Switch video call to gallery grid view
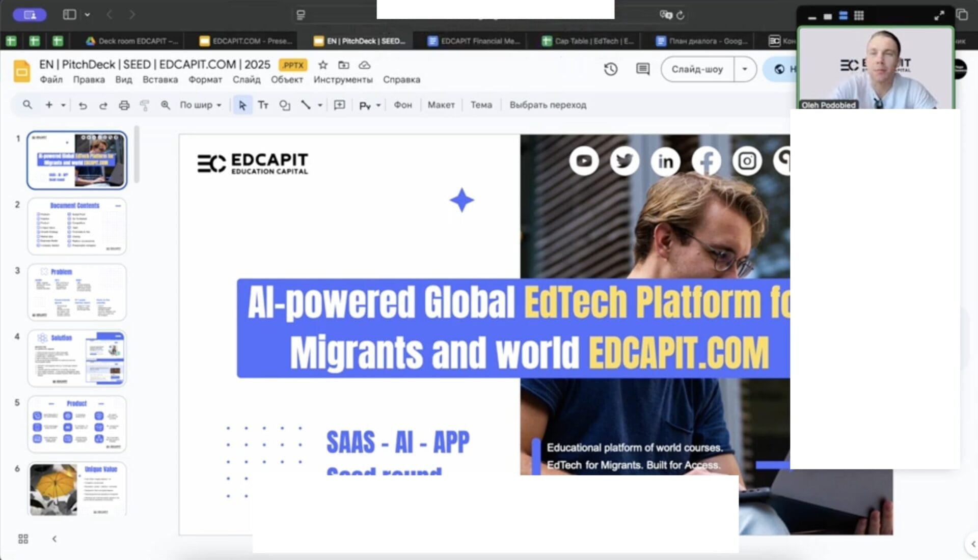This screenshot has width=978, height=560. [859, 16]
